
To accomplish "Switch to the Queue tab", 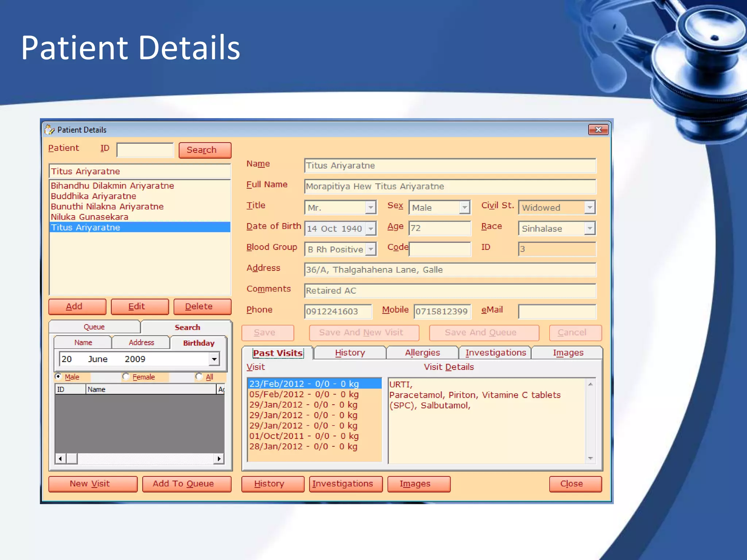I will coord(94,327).
